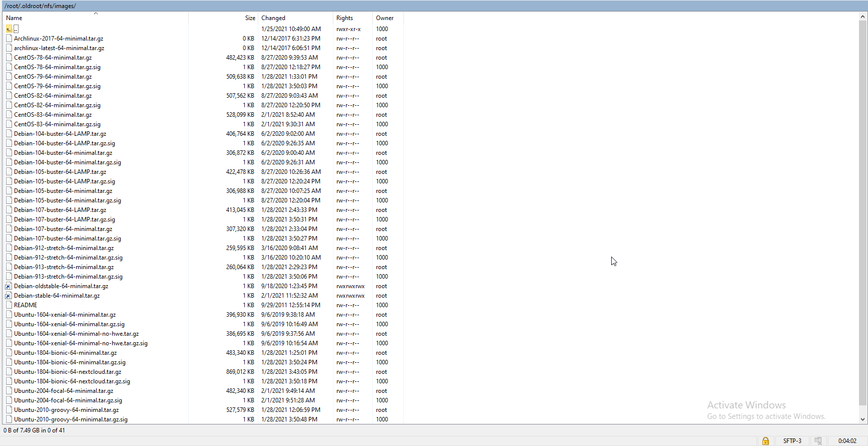The width and height of the screenshot is (868, 446).
Task: Select file CentOS-79-64-minimal.tar.gz
Action: [53, 77]
